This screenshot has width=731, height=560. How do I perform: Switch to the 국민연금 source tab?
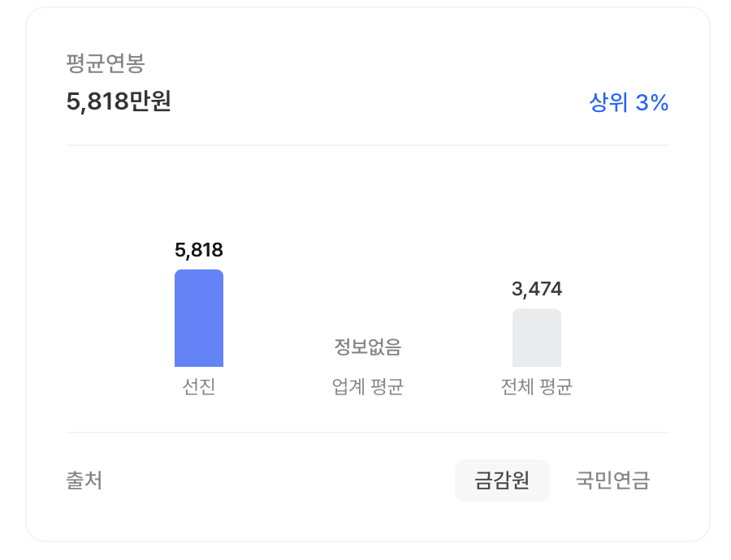[x=612, y=480]
